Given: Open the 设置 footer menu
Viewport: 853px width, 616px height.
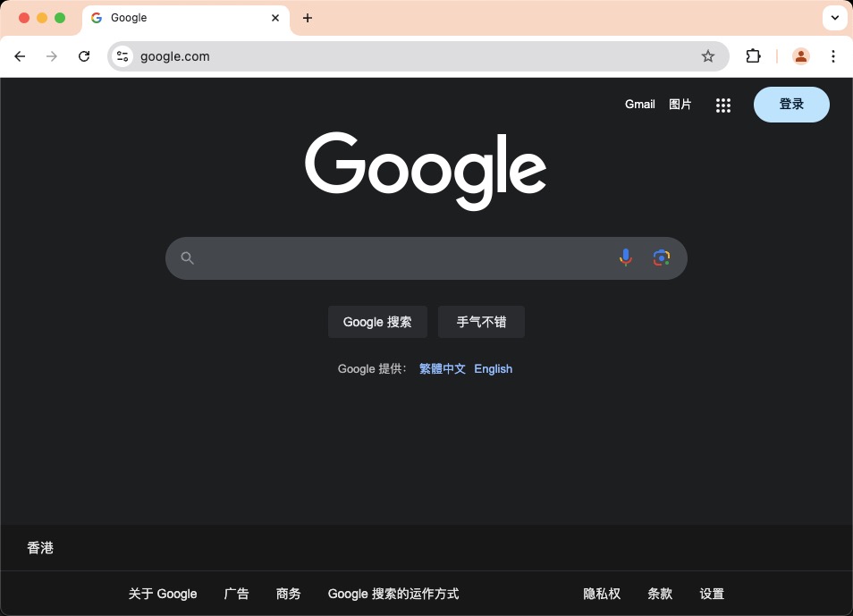Looking at the screenshot, I should point(712,594).
